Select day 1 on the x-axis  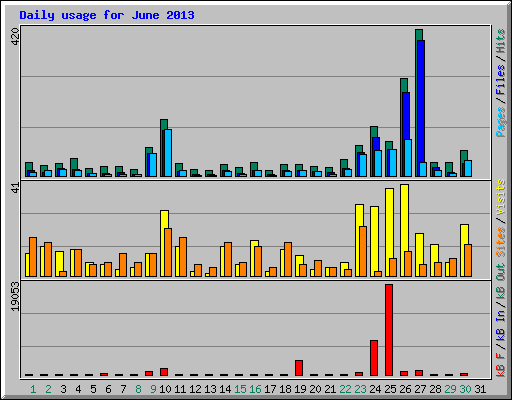(33, 389)
